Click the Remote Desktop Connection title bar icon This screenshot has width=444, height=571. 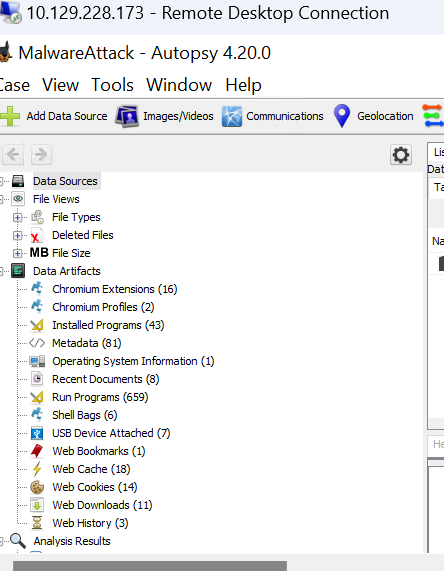[x=11, y=13]
